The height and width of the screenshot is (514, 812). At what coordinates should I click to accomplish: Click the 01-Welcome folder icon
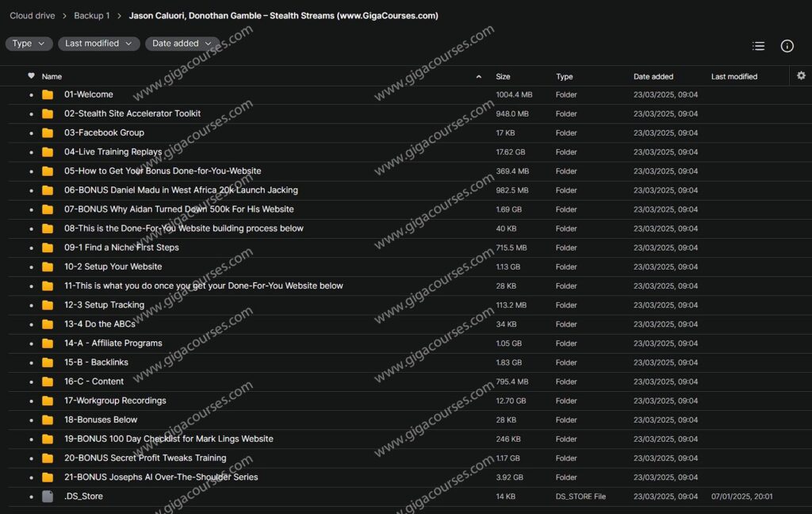(48, 94)
